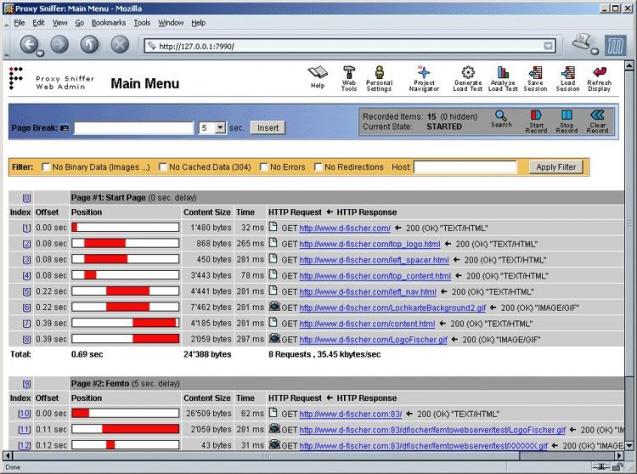Open Web Tools hammer icon
The height and width of the screenshot is (474, 637).
click(x=349, y=72)
